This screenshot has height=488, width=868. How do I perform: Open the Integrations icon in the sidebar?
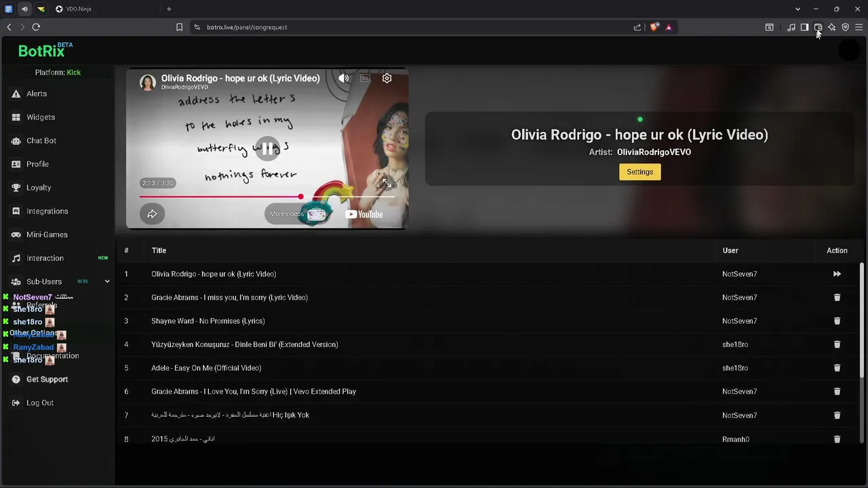[16, 211]
